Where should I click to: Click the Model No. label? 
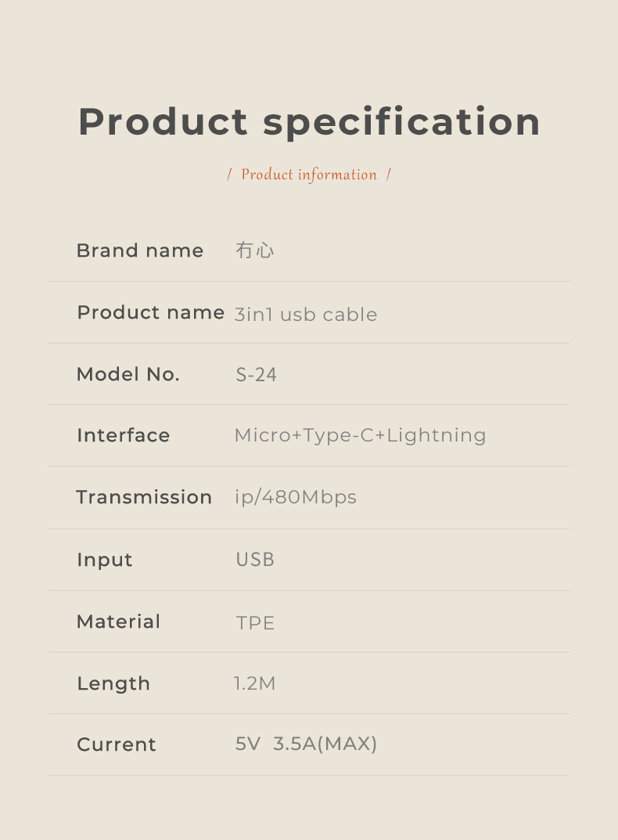(x=128, y=374)
